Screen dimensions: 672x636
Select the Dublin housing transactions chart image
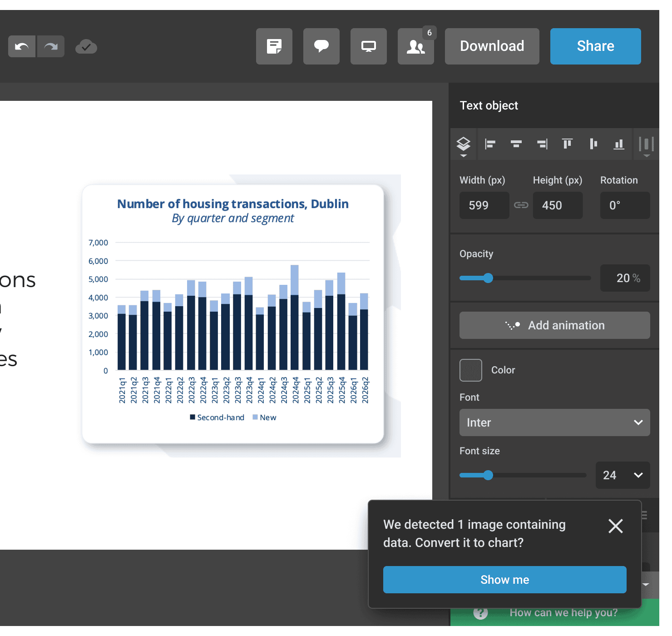click(x=233, y=314)
